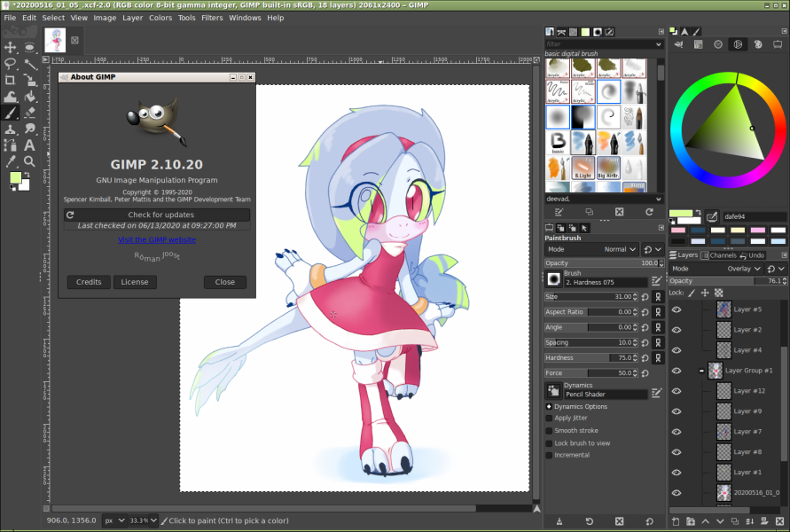The width and height of the screenshot is (790, 532).
Task: Select the Clone stamp tool
Action: point(10,129)
